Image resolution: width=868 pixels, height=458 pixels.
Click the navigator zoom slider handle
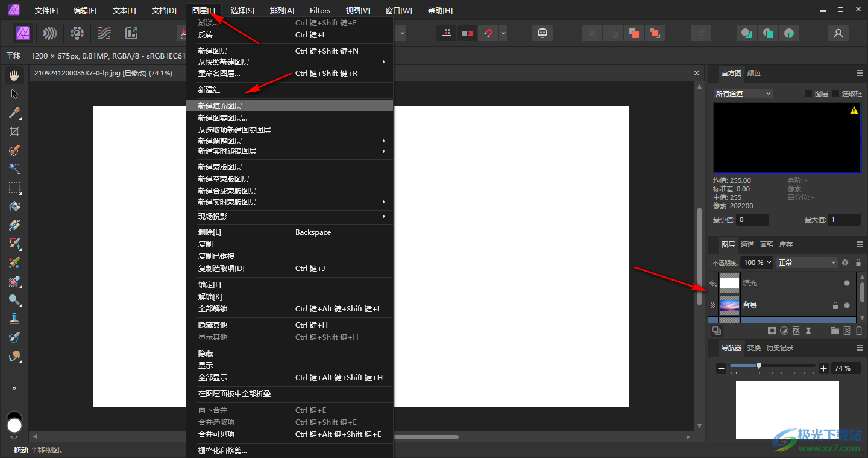pyautogui.click(x=759, y=366)
